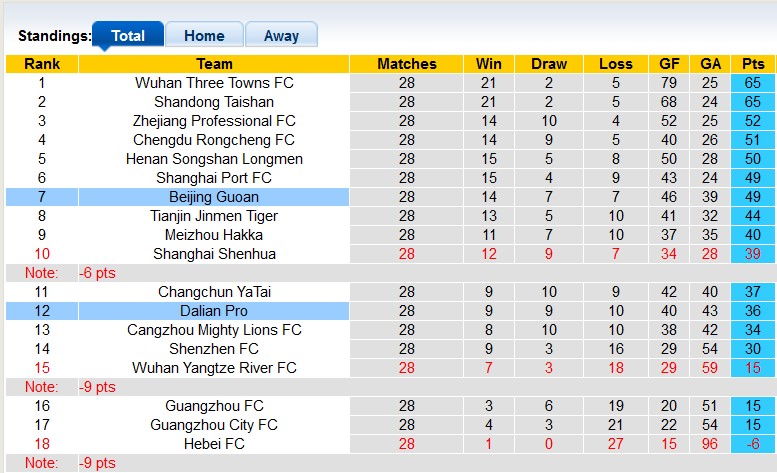The width and height of the screenshot is (777, 473).
Task: Click the Pts column header
Action: pyautogui.click(x=753, y=64)
